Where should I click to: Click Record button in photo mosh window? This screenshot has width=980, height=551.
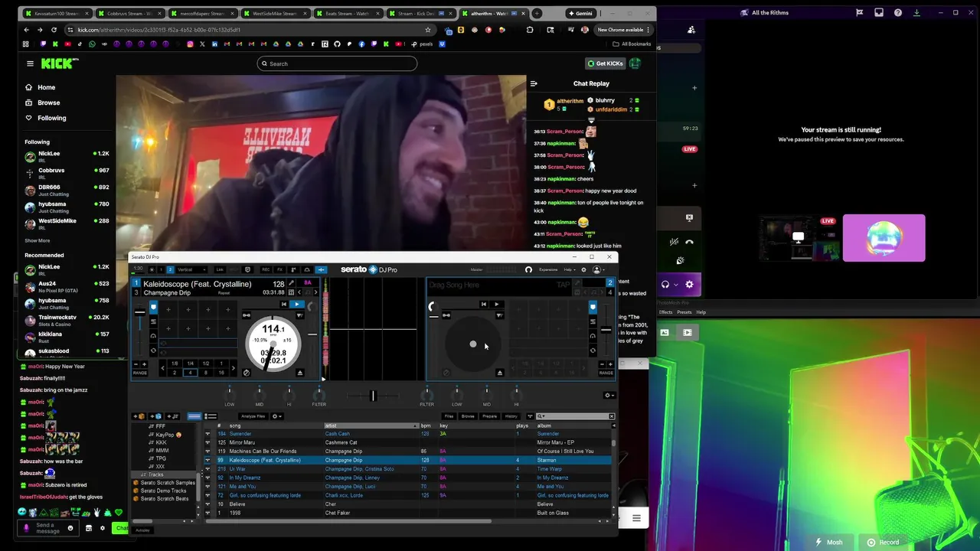[x=883, y=543]
